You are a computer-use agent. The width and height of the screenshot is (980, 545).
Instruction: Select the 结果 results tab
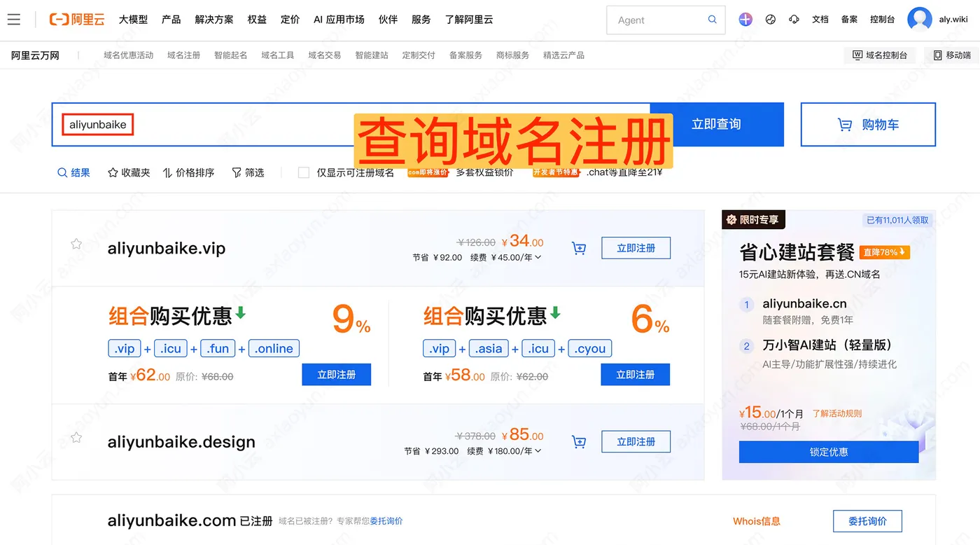pyautogui.click(x=73, y=172)
